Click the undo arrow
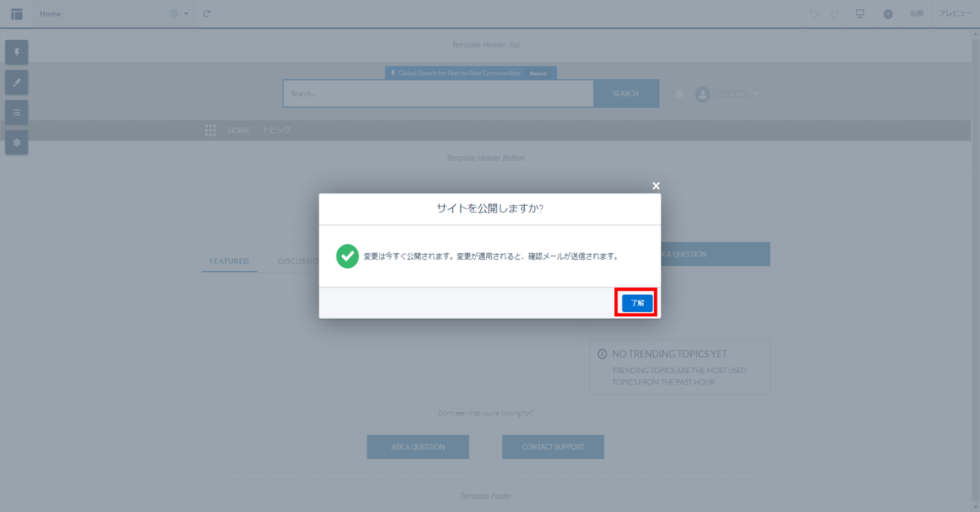Screen dimensions: 980x512 (x=813, y=14)
